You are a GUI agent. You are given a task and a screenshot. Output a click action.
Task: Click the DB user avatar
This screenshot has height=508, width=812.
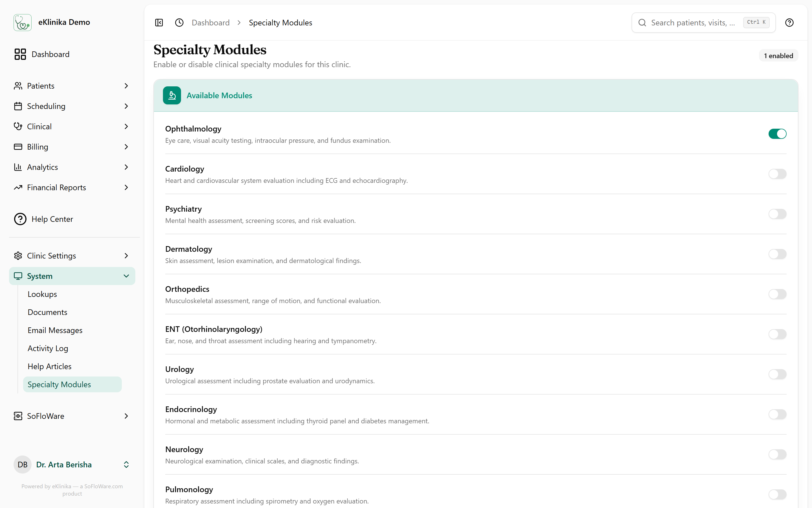coord(23,465)
